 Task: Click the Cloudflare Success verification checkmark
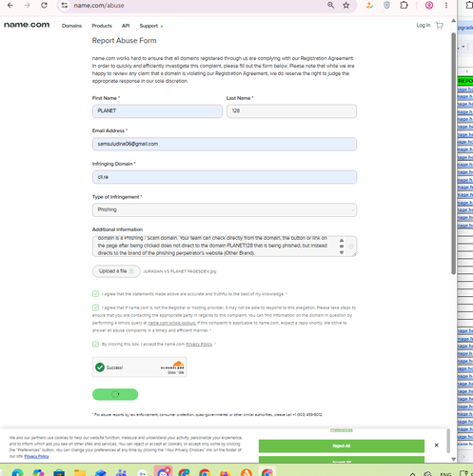[100, 367]
